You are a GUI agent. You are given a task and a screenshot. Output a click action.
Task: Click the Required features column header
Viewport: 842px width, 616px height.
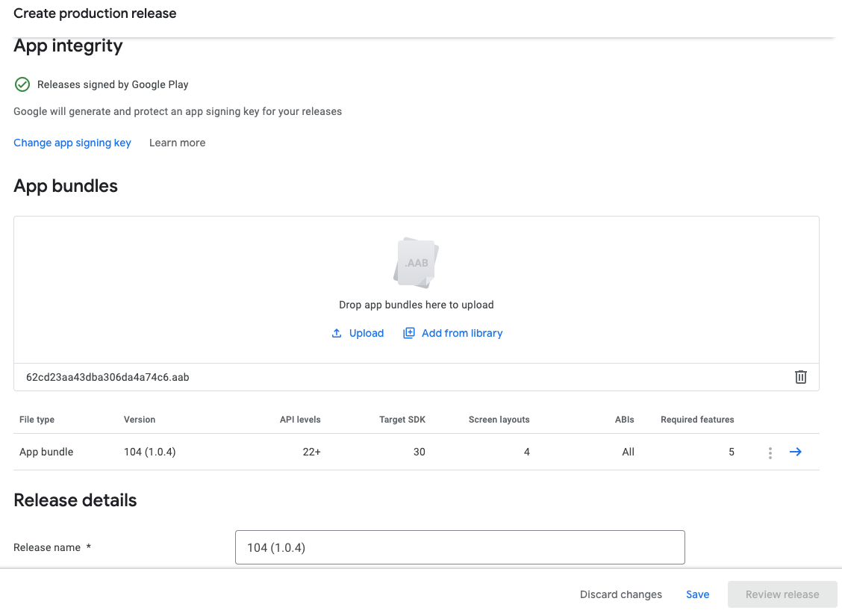[697, 420]
